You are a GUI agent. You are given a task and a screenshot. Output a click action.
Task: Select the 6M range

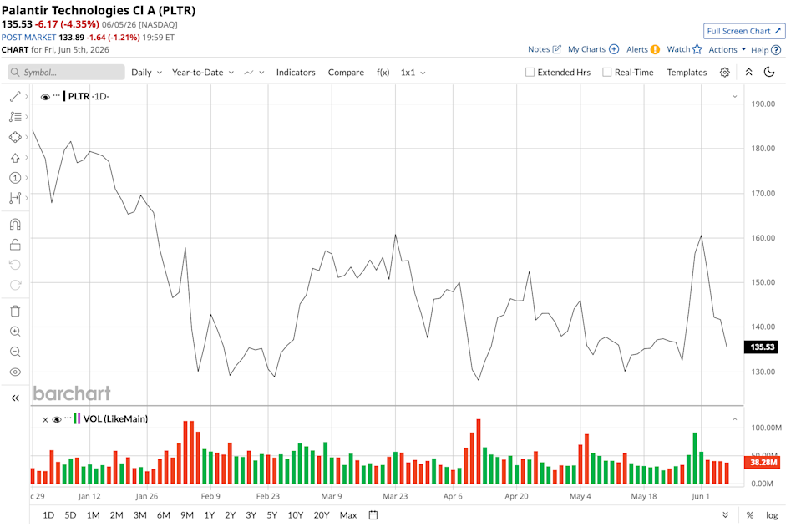pos(164,515)
